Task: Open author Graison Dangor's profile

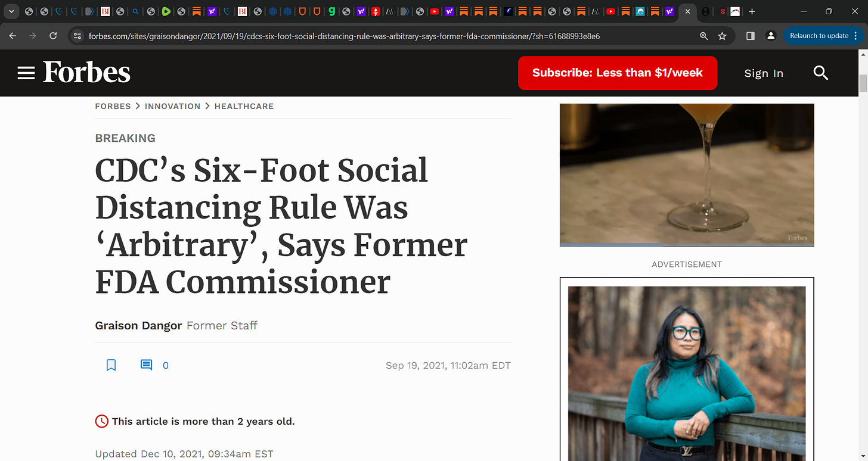Action: (x=138, y=326)
